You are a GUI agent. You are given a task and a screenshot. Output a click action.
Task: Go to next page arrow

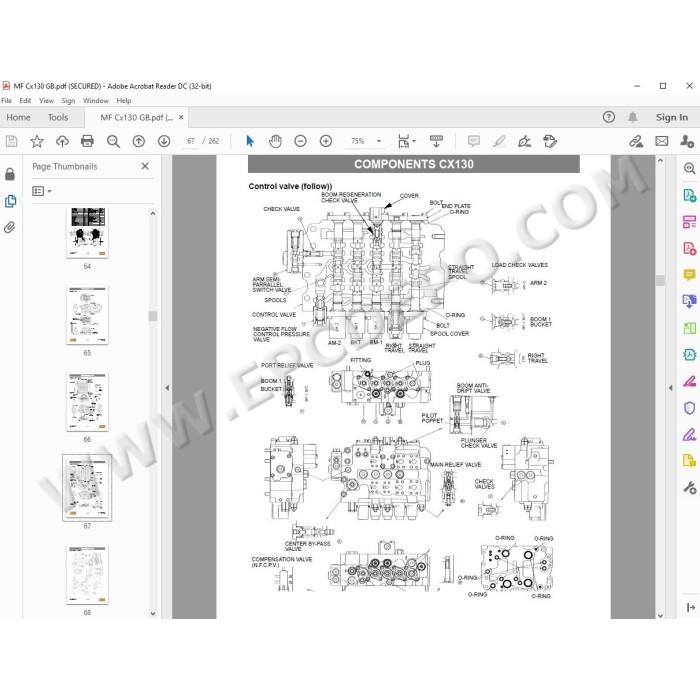pos(164,142)
